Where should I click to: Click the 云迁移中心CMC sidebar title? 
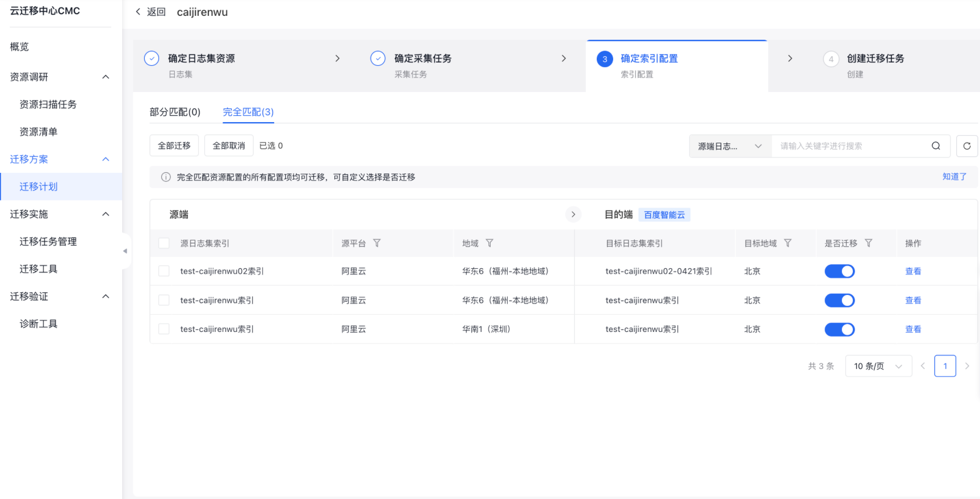tap(45, 11)
